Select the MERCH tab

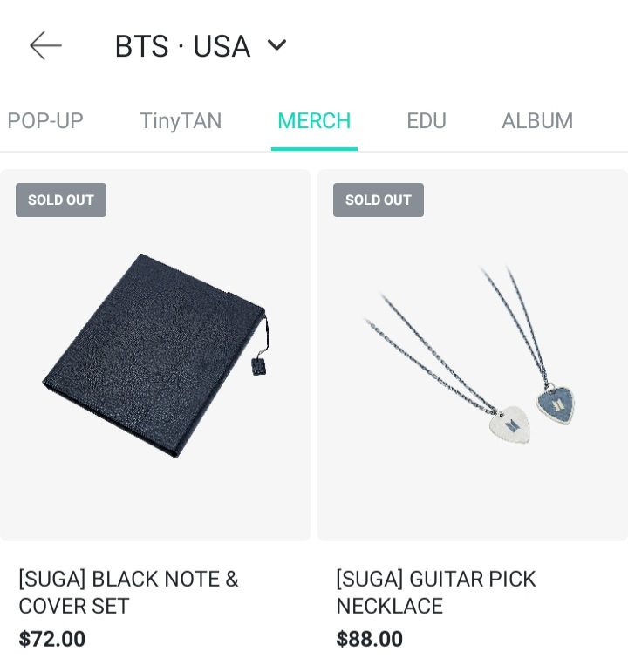(314, 121)
